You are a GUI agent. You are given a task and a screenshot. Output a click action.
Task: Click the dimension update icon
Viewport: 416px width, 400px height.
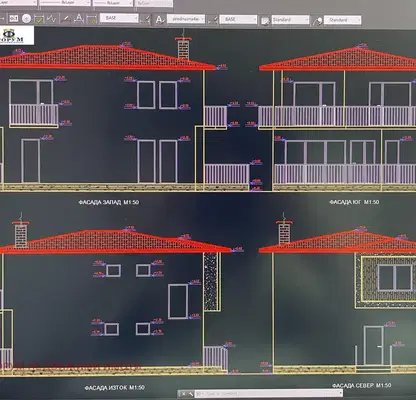click(92, 19)
